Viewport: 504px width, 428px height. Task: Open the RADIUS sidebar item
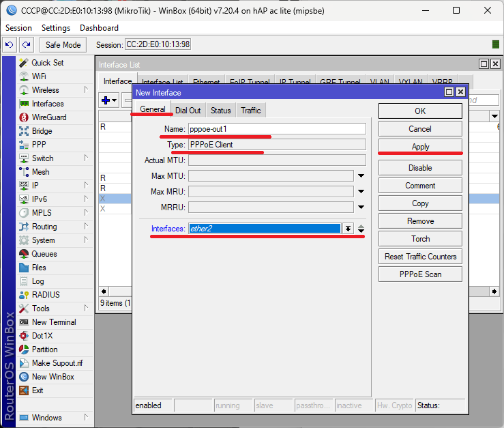point(46,295)
